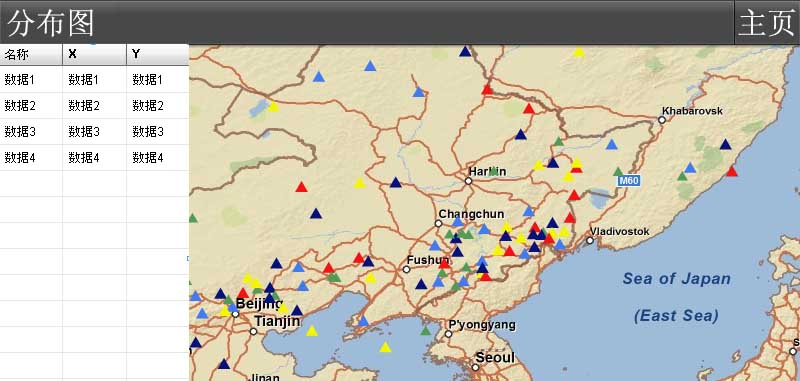Image resolution: width=800 pixels, height=381 pixels.
Task: Click the Tianjin city marker circle
Action: coord(254,332)
